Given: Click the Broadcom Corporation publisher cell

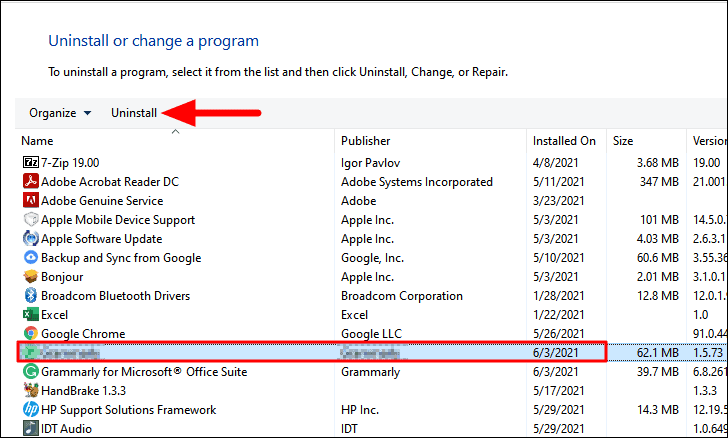Looking at the screenshot, I should point(402,296).
